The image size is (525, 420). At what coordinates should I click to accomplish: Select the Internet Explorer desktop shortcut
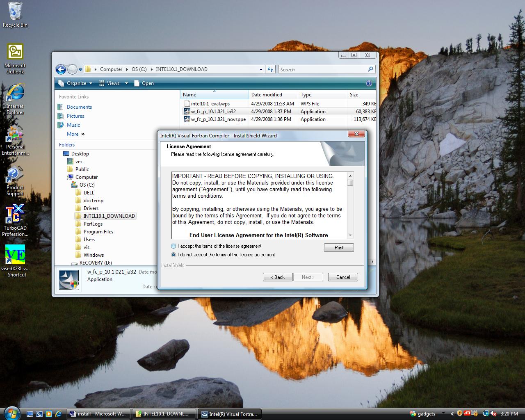(15, 99)
